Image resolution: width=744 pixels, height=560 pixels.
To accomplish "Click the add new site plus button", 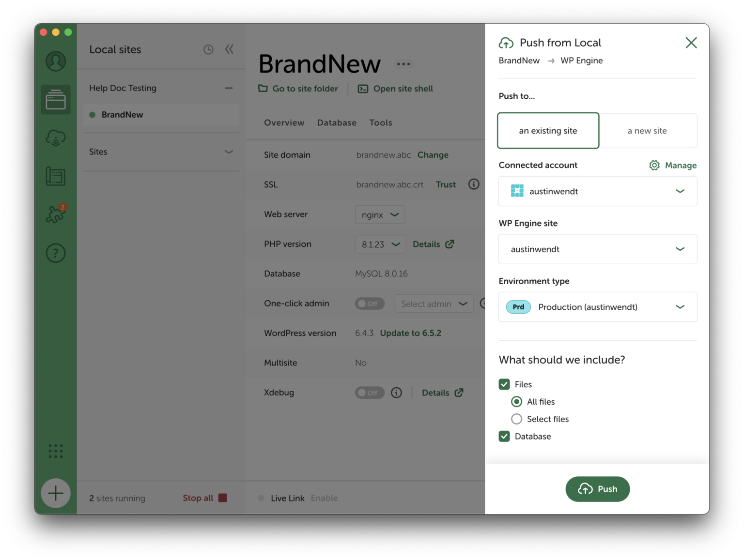I will click(56, 493).
